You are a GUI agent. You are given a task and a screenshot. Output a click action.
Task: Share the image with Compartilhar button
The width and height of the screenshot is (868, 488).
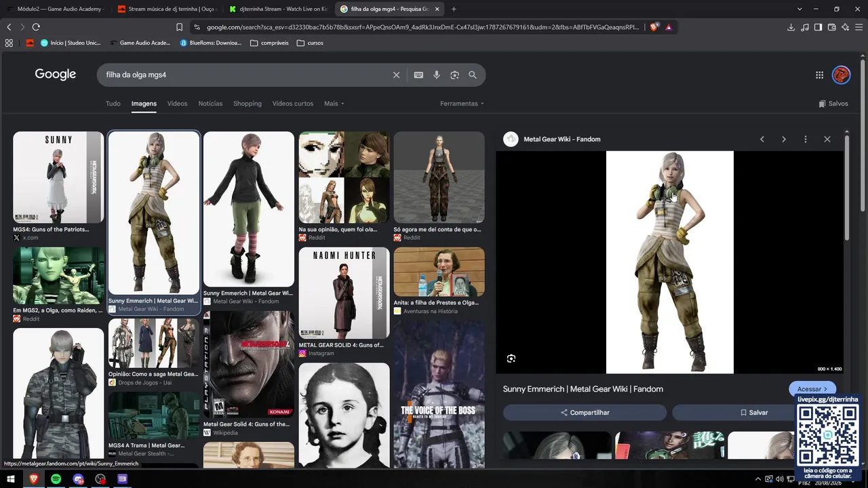tap(585, 413)
